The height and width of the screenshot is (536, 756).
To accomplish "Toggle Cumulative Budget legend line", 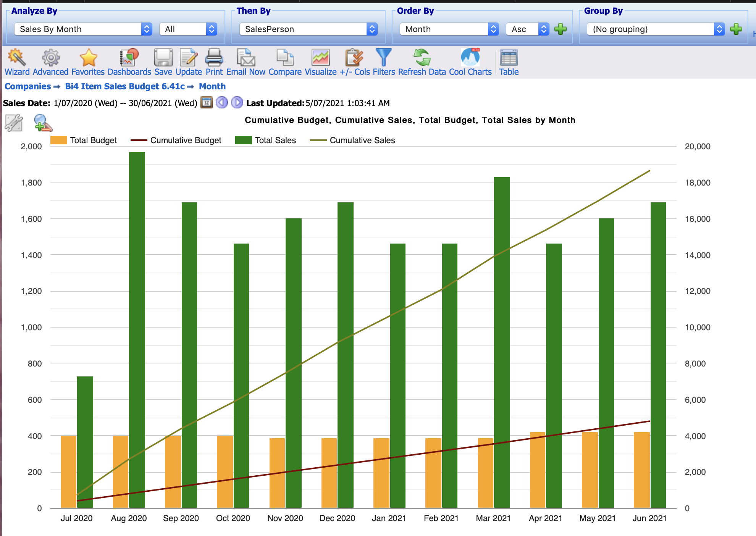I will pyautogui.click(x=139, y=140).
